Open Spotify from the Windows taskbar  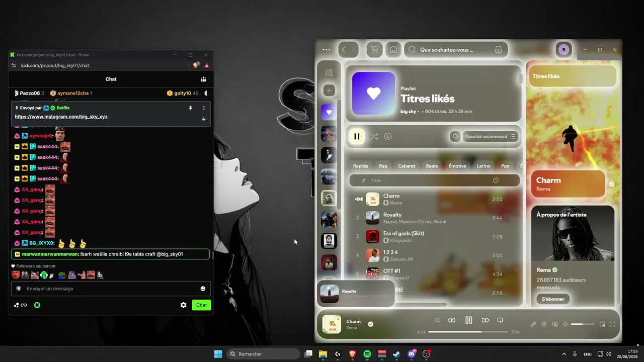click(367, 354)
